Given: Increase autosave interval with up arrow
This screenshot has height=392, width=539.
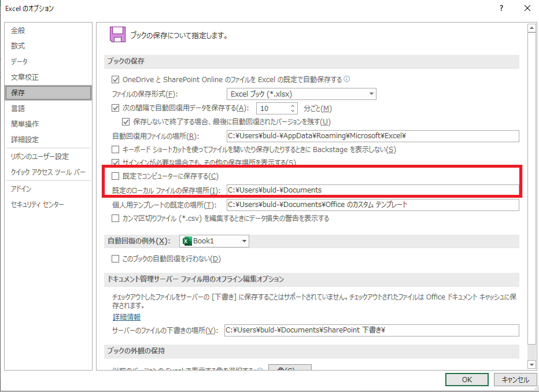Looking at the screenshot, I should [293, 106].
